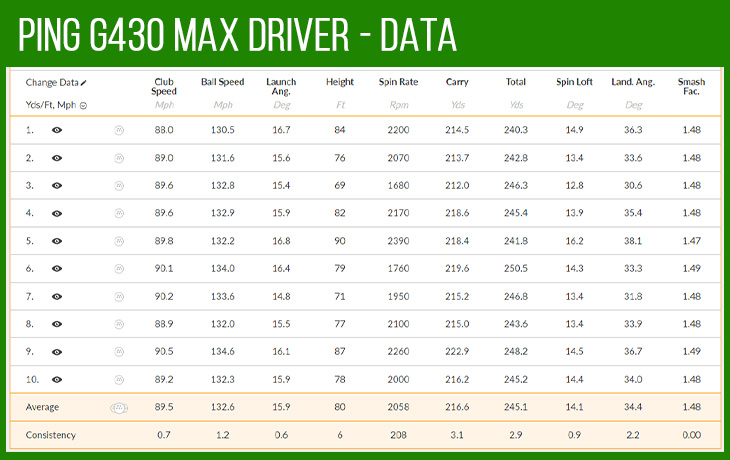Click the golf ball icon in row 1
The image size is (730, 460).
point(119,130)
